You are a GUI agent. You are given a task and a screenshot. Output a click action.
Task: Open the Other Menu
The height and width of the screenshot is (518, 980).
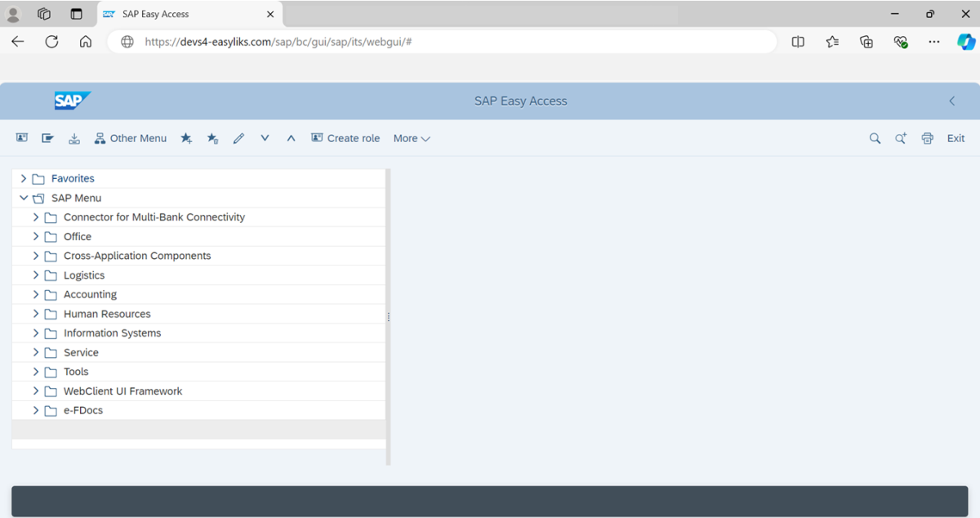point(131,138)
